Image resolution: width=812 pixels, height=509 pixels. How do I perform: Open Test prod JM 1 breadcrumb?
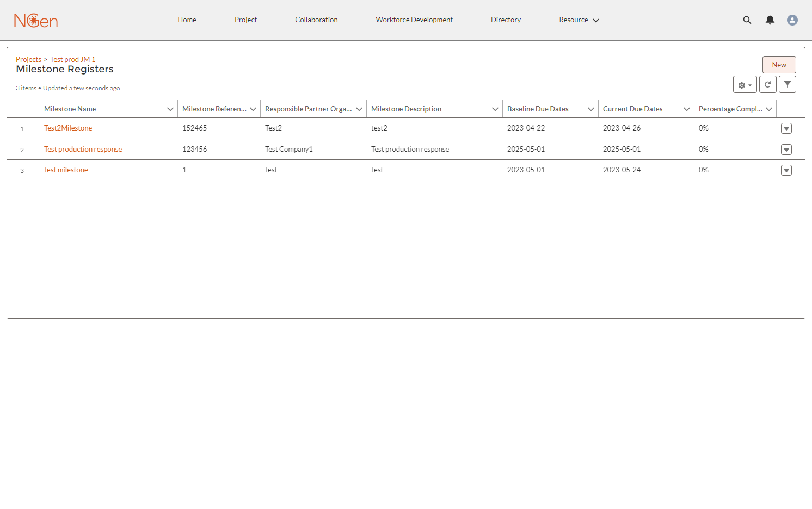point(72,59)
